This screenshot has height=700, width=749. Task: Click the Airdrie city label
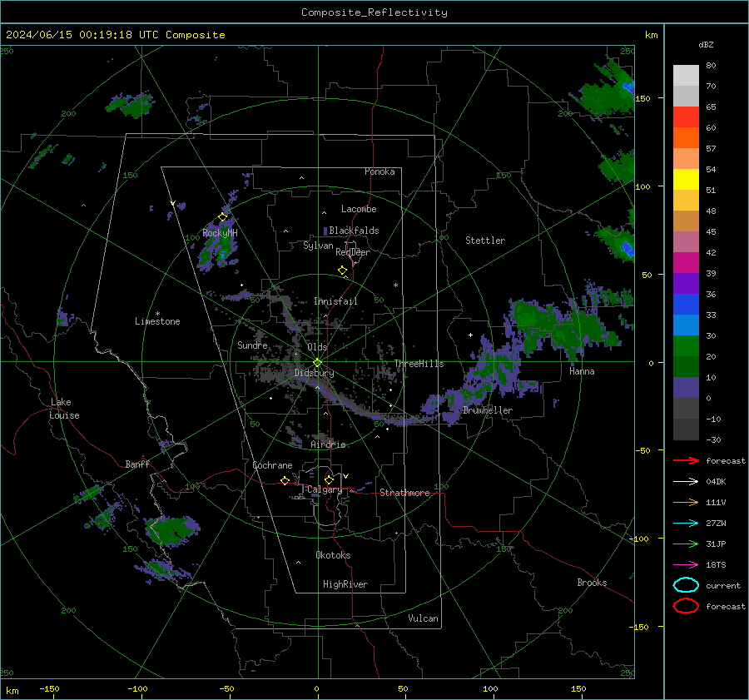click(x=328, y=444)
